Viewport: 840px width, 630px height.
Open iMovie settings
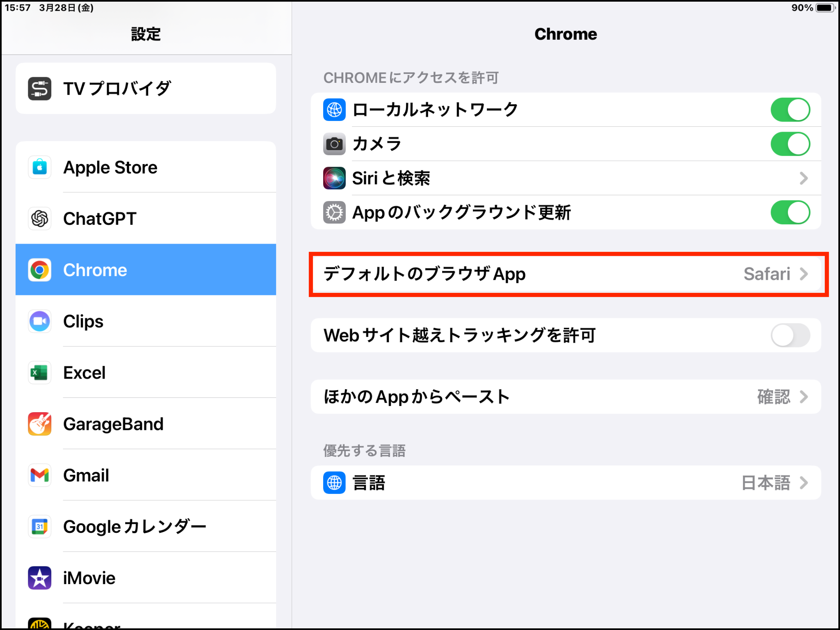[x=146, y=578]
